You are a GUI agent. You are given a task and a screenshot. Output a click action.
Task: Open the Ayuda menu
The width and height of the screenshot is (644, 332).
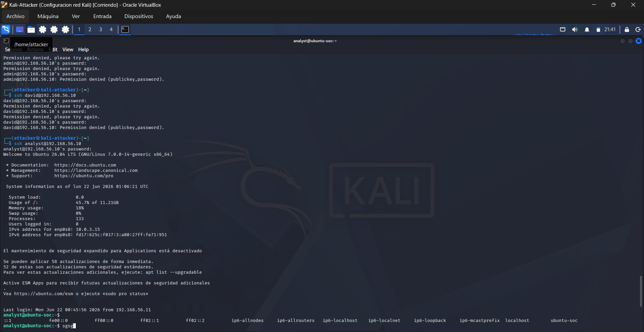173,16
